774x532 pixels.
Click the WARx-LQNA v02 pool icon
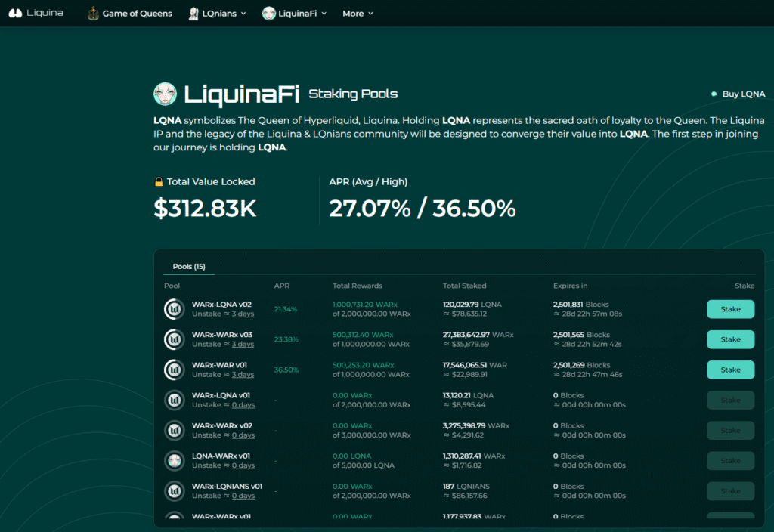tap(175, 309)
